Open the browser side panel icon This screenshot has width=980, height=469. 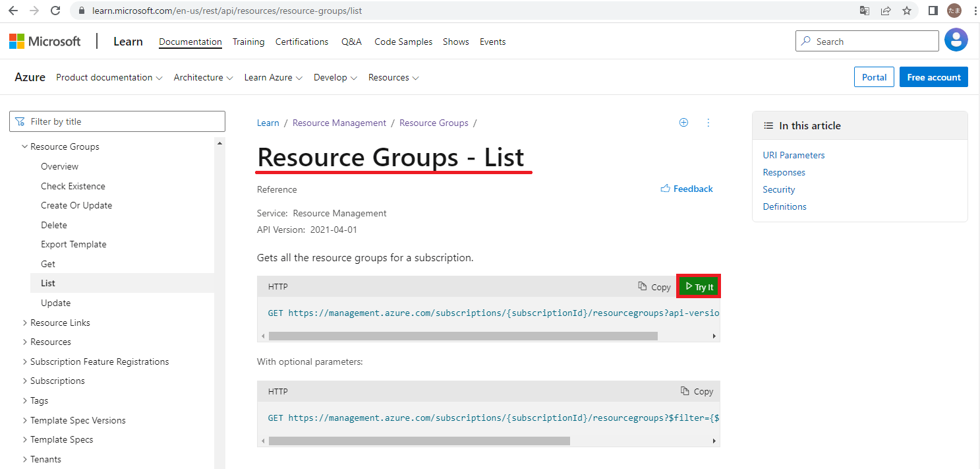click(933, 11)
